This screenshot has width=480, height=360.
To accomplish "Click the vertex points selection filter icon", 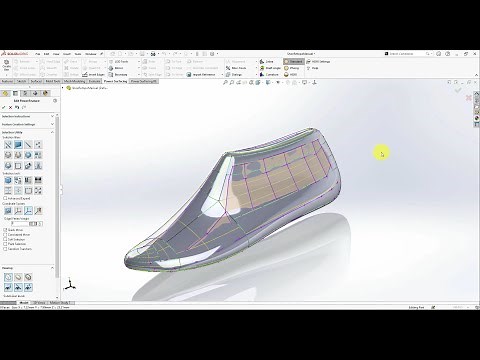I will coord(38,145).
